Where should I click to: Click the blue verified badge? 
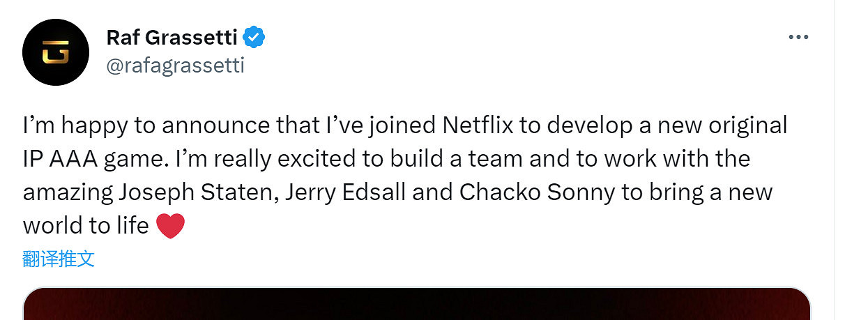(253, 37)
